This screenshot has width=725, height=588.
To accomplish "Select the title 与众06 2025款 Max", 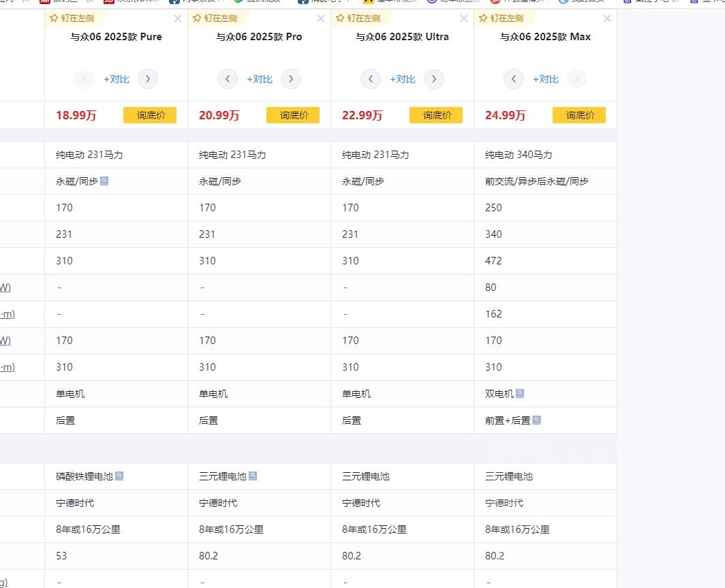I will click(546, 37).
